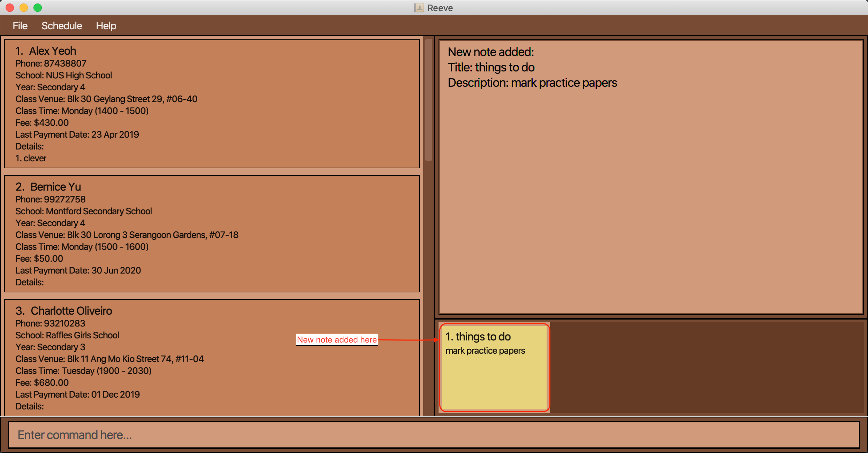Select Alex Yeoh student name
The width and height of the screenshot is (868, 453).
pos(52,51)
